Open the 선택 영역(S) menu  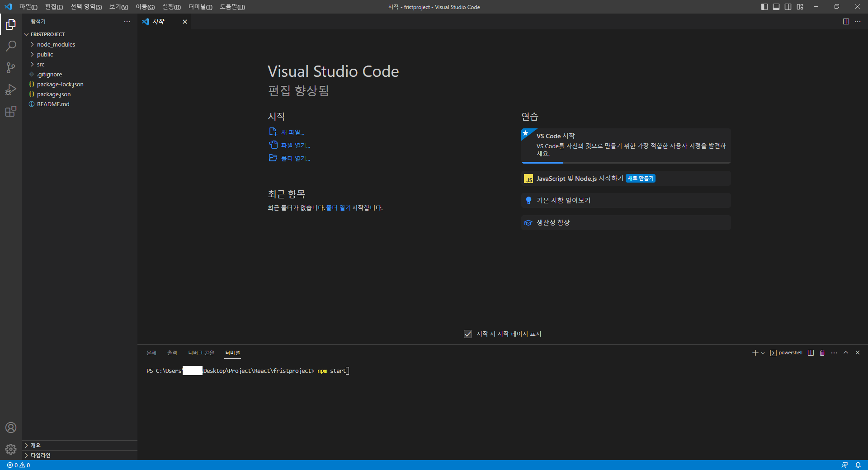click(86, 7)
